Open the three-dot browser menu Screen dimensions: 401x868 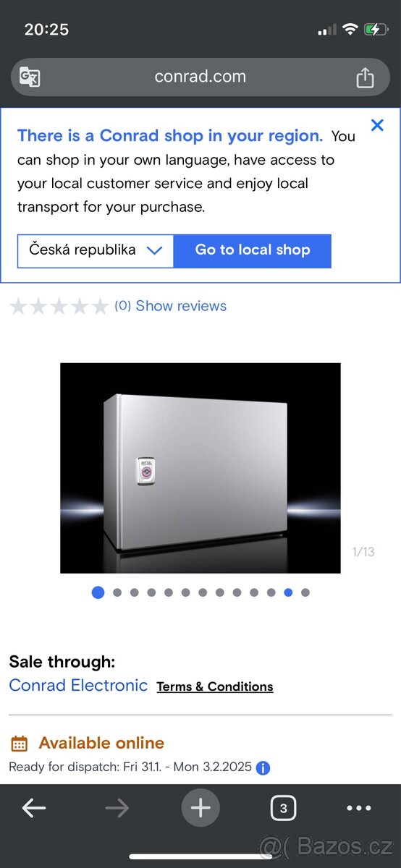pyautogui.click(x=359, y=808)
